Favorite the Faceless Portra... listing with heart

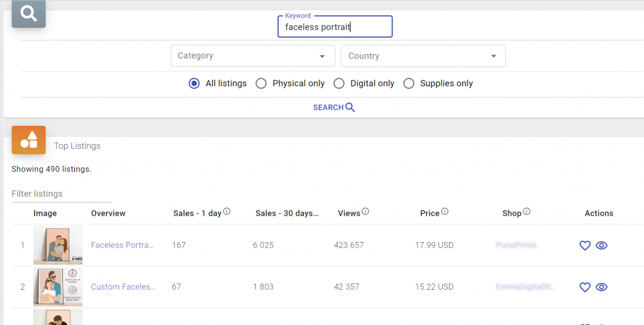pyautogui.click(x=585, y=245)
